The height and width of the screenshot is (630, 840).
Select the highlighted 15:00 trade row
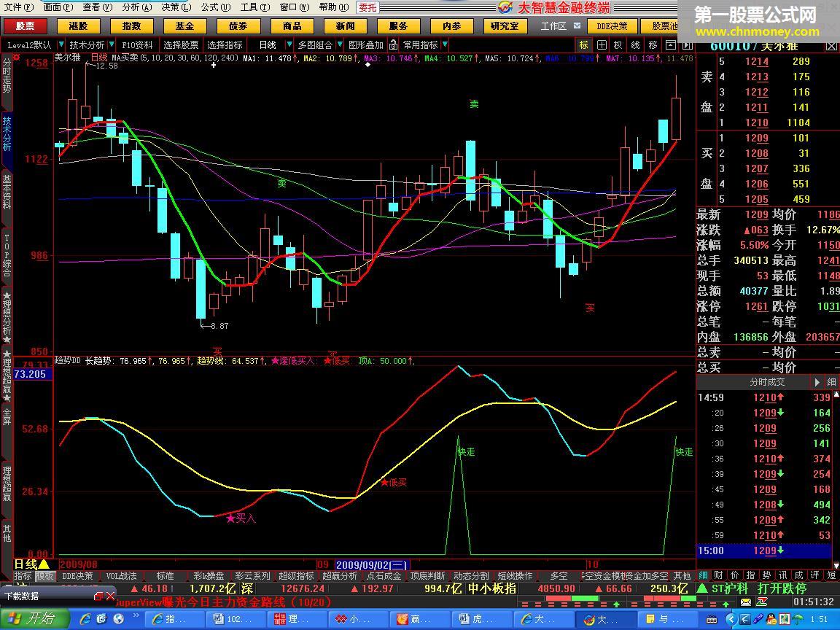(x=764, y=551)
